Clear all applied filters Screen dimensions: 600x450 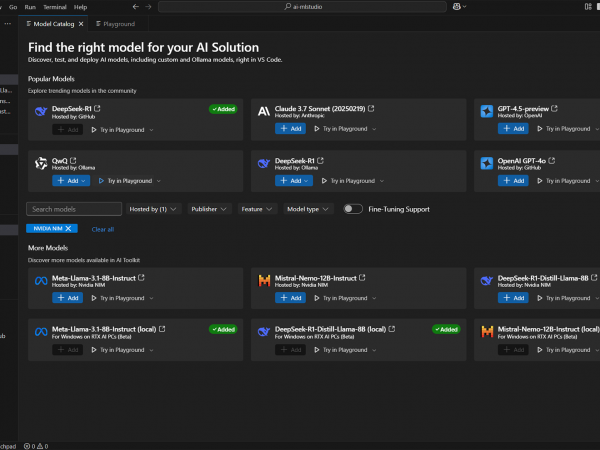[103, 229]
